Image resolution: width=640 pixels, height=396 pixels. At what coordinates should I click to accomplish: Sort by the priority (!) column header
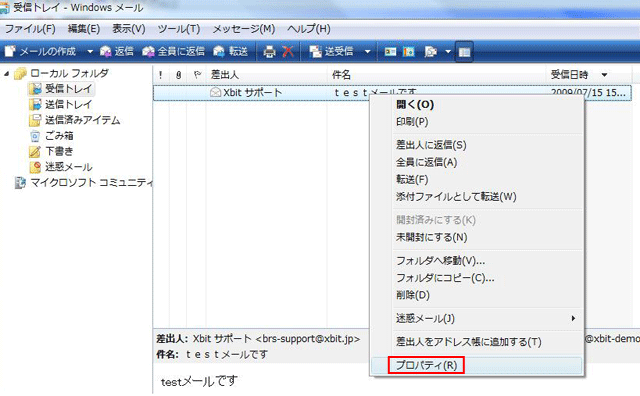161,75
